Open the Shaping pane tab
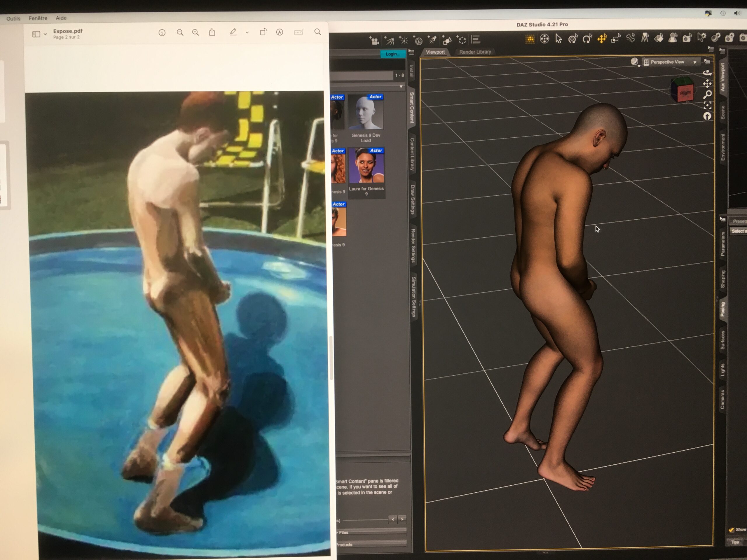 (x=723, y=279)
